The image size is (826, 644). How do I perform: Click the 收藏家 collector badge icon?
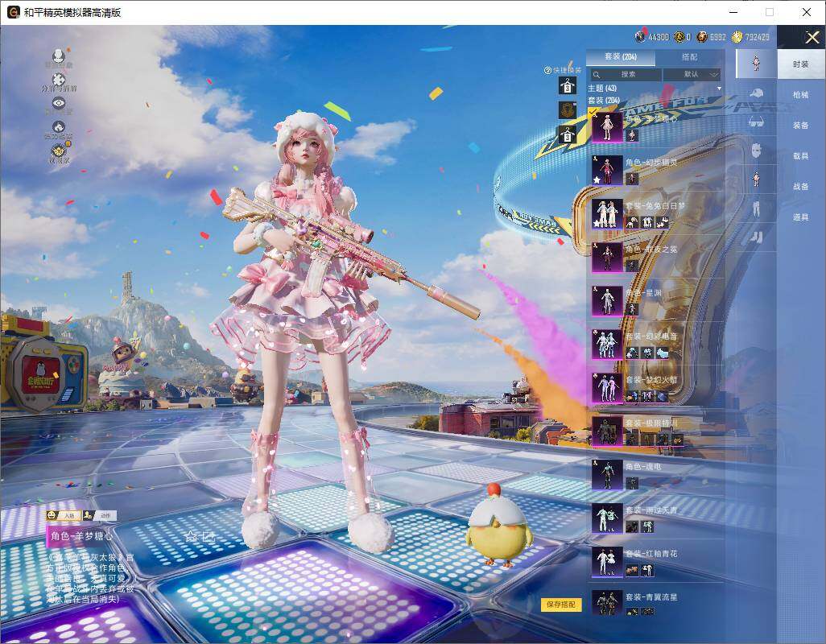(59, 151)
